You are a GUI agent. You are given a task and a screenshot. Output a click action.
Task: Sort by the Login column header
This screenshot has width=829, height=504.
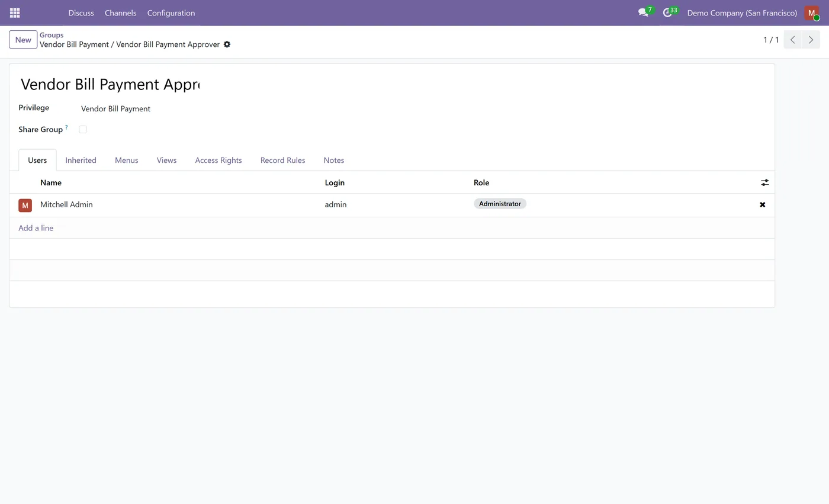click(335, 182)
